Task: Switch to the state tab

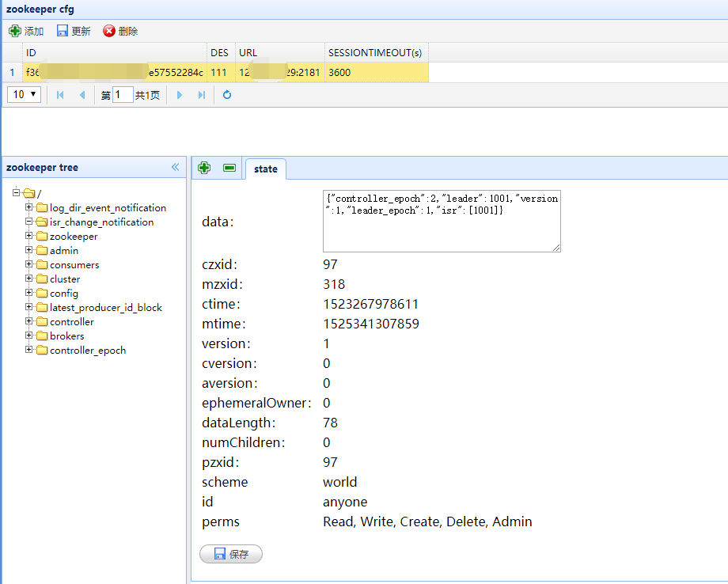Action: click(265, 169)
